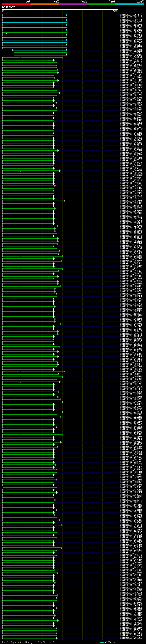The height and width of the screenshot is (644, 146).
Task: Select the label UniRef100_C5XH66
Action: tap(131, 37)
